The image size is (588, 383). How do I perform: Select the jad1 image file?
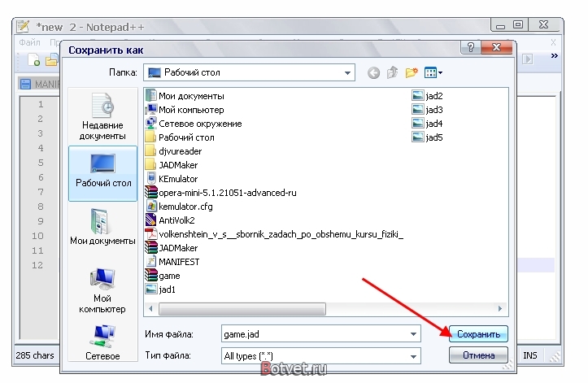tap(160, 289)
